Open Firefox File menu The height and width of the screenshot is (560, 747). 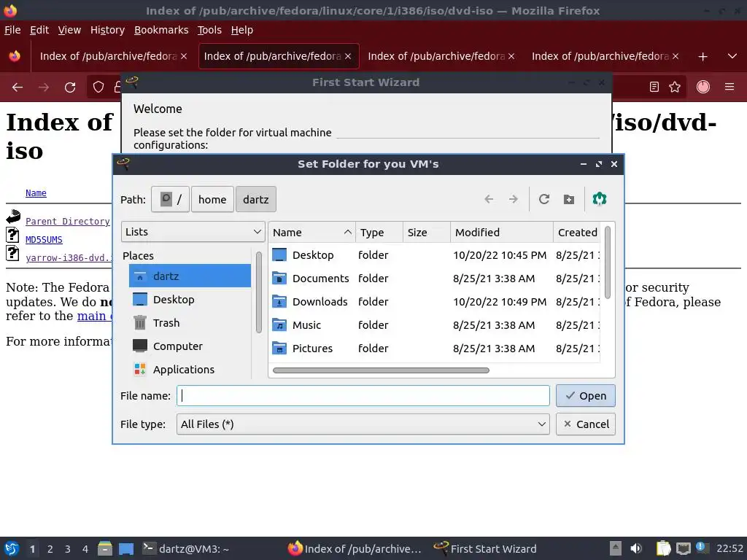tap(12, 30)
